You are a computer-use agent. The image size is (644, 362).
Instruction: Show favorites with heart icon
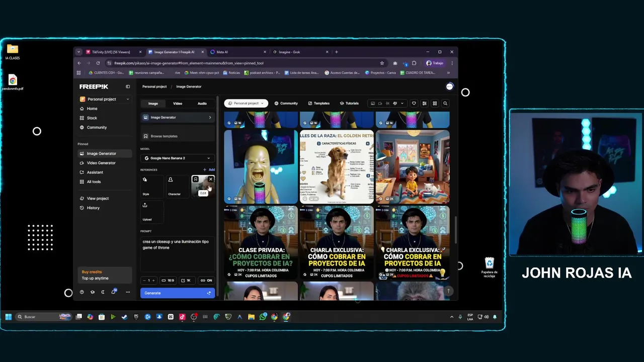414,104
